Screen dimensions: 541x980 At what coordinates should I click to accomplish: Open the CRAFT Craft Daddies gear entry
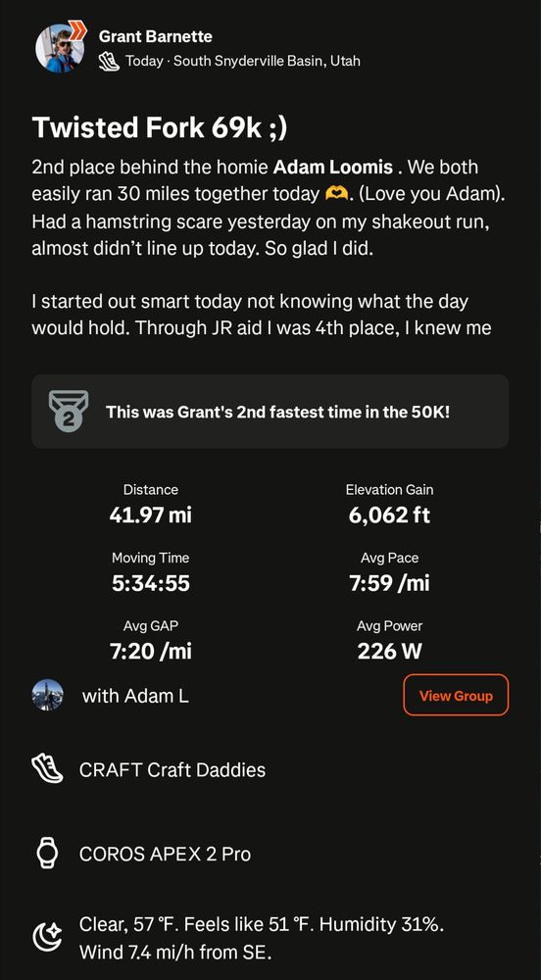(x=172, y=770)
